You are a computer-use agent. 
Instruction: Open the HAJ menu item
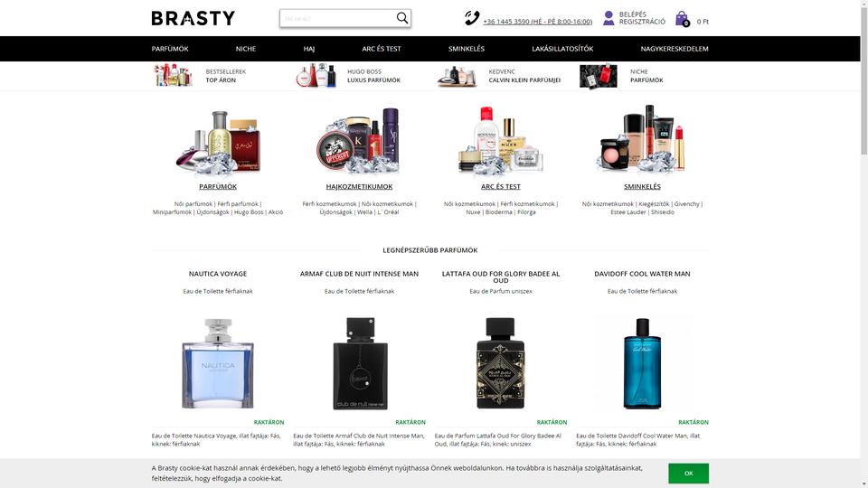309,49
